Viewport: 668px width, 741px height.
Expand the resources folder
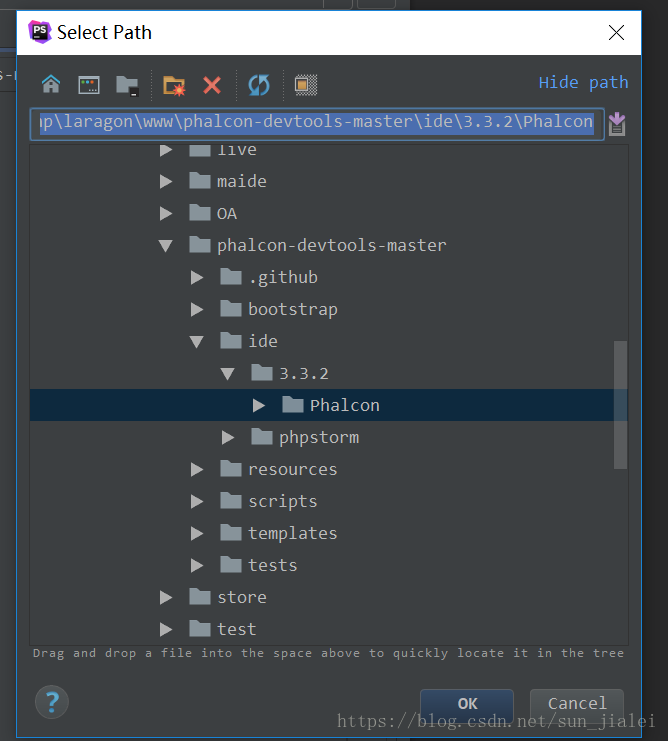(197, 470)
